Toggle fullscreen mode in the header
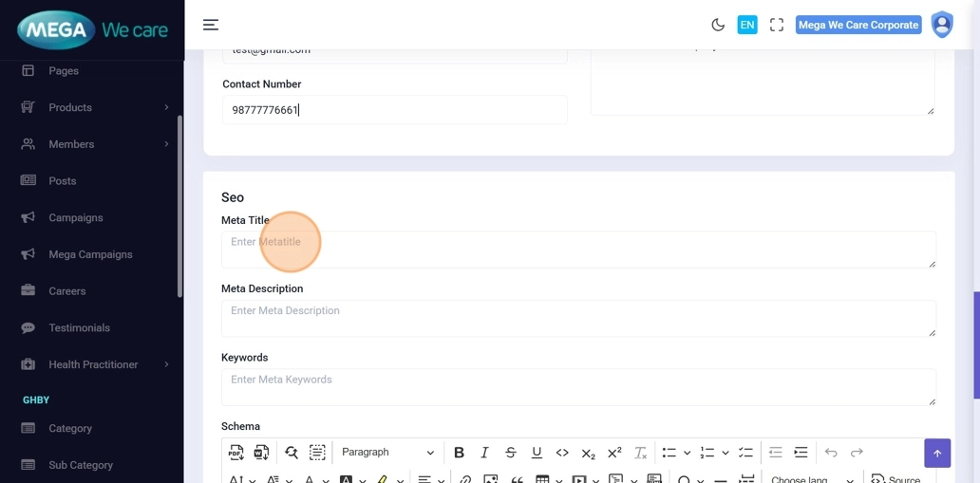980x483 pixels. pos(777,25)
